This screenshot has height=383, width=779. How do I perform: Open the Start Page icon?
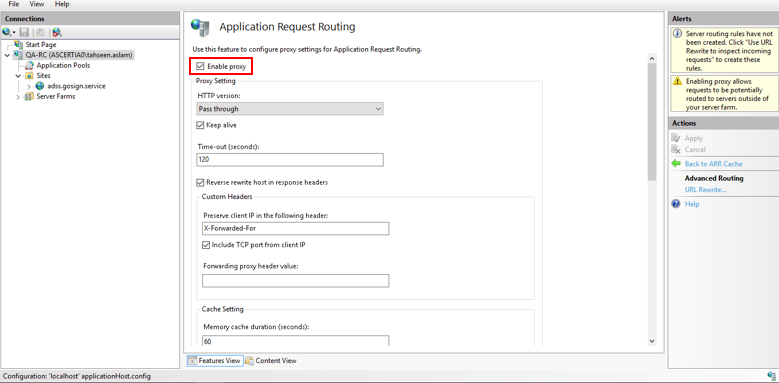19,44
